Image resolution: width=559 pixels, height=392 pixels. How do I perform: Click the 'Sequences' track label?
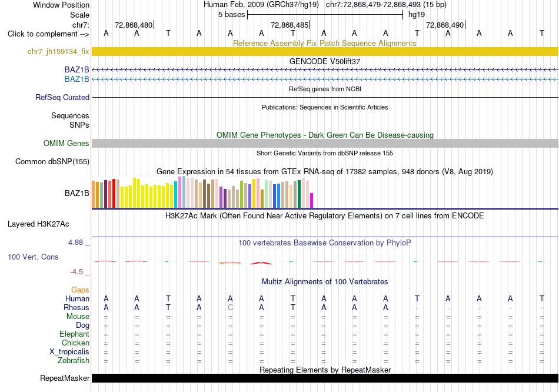[x=70, y=115]
